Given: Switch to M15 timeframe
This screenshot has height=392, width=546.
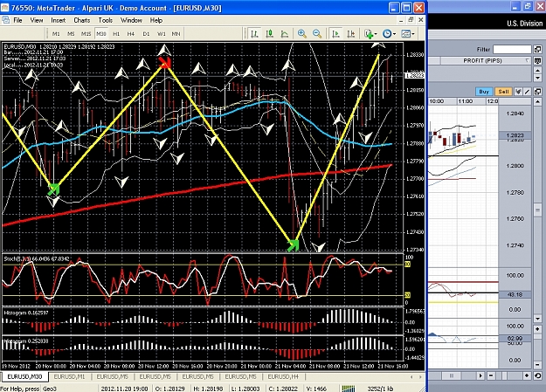Looking at the screenshot, I should pyautogui.click(x=86, y=34).
